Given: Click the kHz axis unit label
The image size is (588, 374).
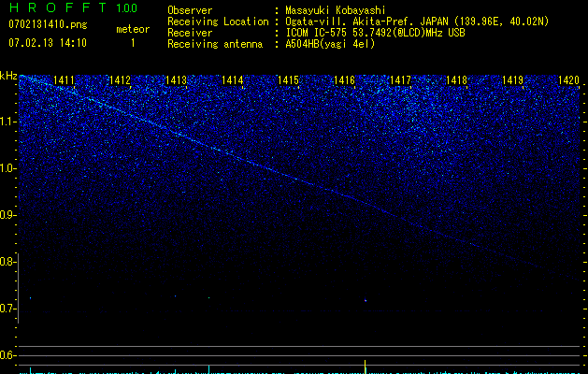Looking at the screenshot, I should pos(8,76).
